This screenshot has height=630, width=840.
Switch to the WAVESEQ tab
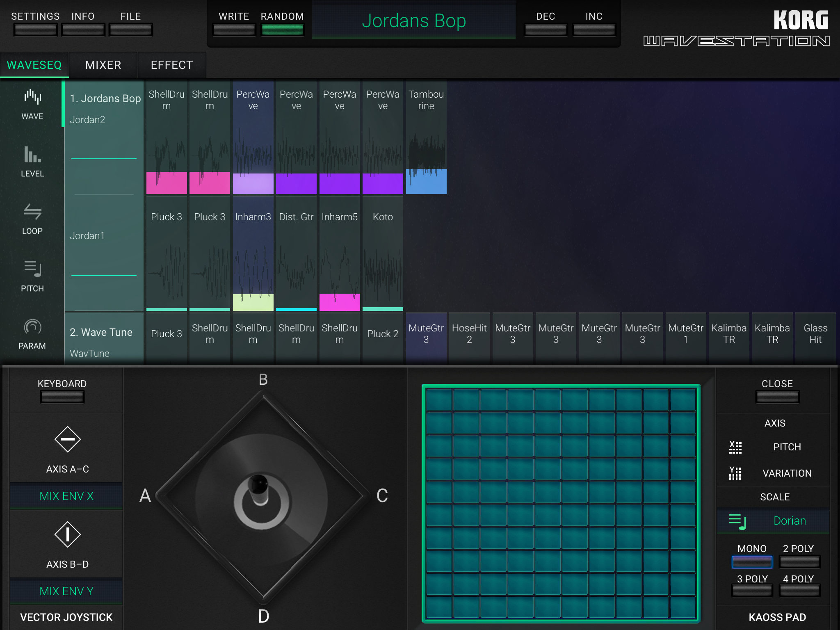[x=34, y=65]
